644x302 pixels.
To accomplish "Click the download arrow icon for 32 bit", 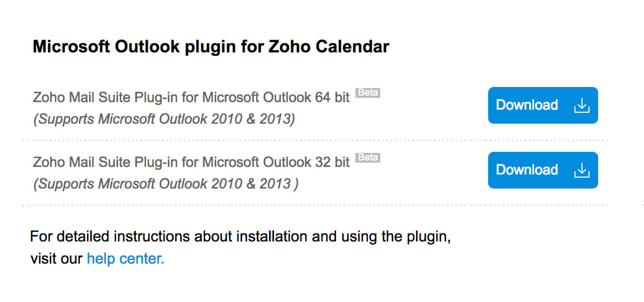I will (x=581, y=170).
